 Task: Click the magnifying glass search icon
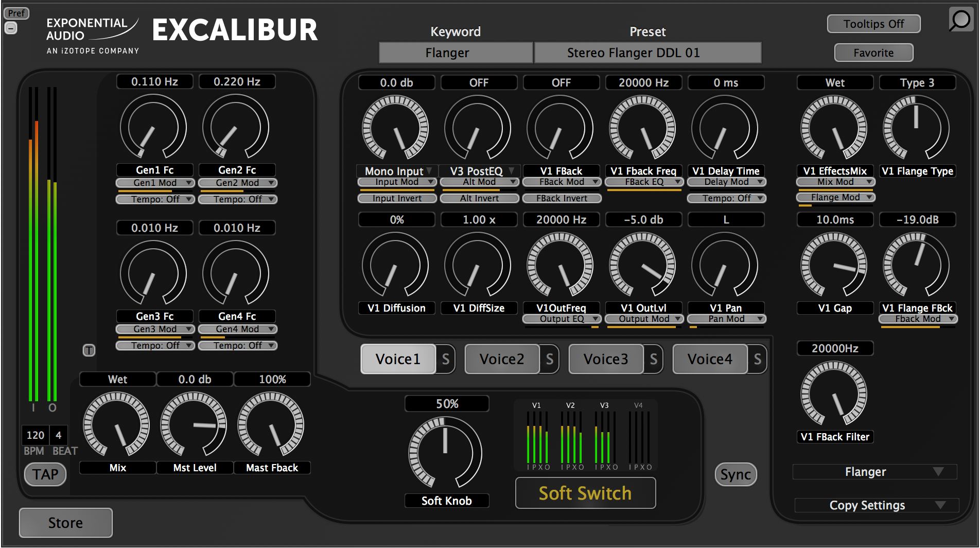[960, 20]
